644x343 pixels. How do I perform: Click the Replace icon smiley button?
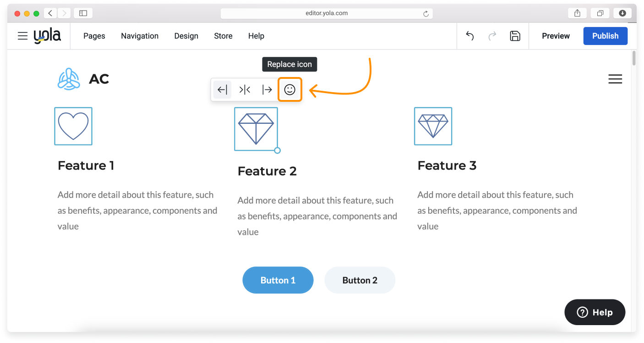click(x=289, y=89)
